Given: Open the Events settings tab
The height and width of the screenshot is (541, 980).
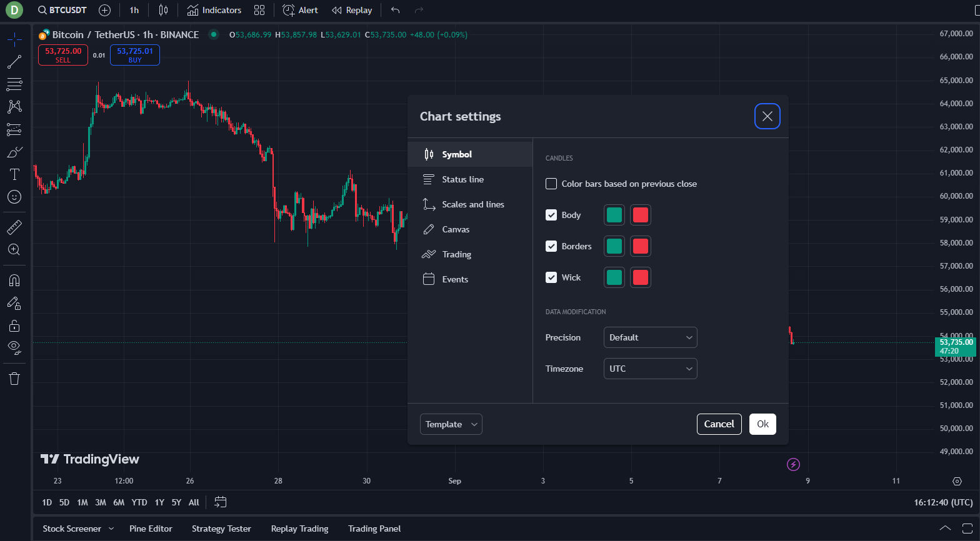Looking at the screenshot, I should coord(470,279).
